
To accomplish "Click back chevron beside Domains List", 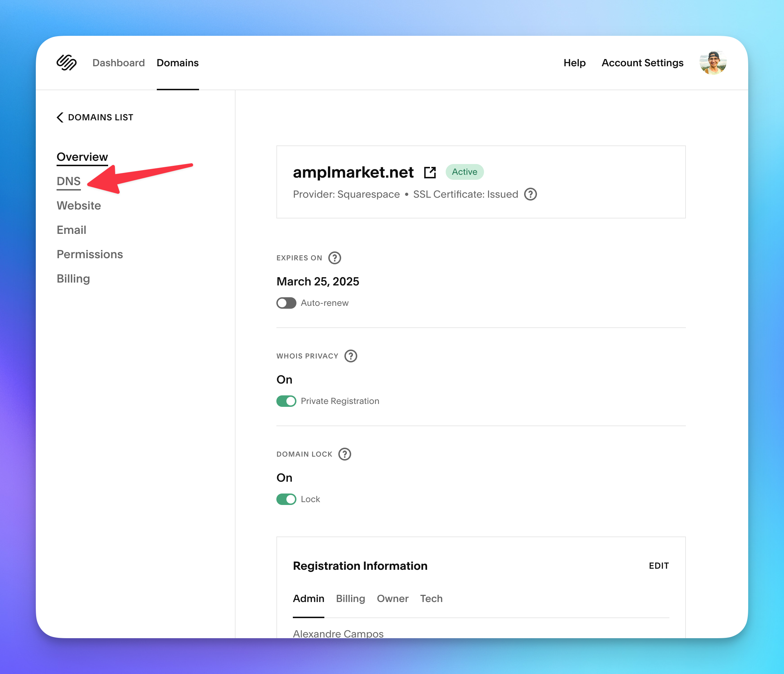I will point(60,117).
